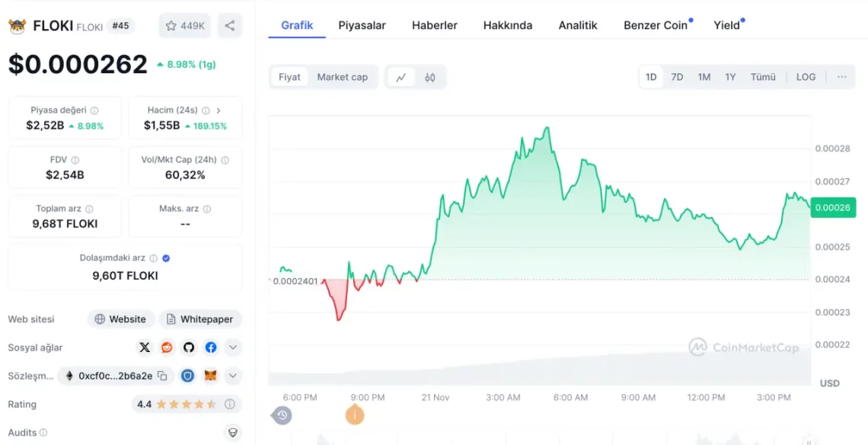This screenshot has width=868, height=445.
Task: Open the Facebook social link
Action: tap(210, 347)
